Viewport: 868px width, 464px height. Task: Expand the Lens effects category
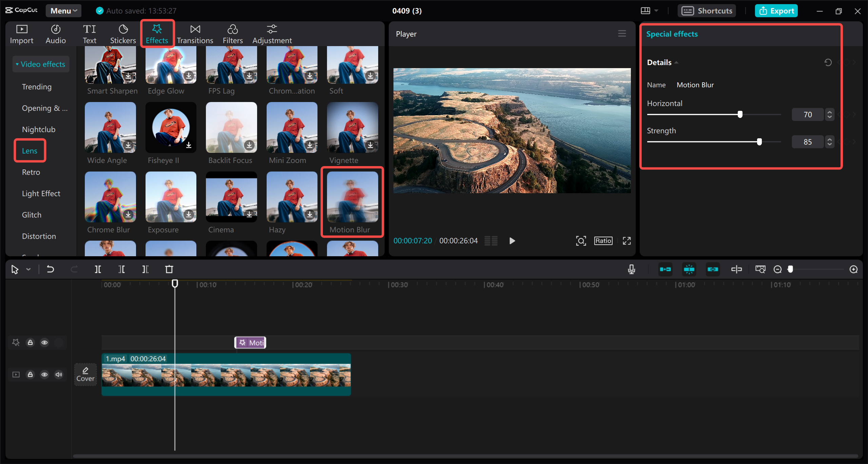pyautogui.click(x=29, y=150)
